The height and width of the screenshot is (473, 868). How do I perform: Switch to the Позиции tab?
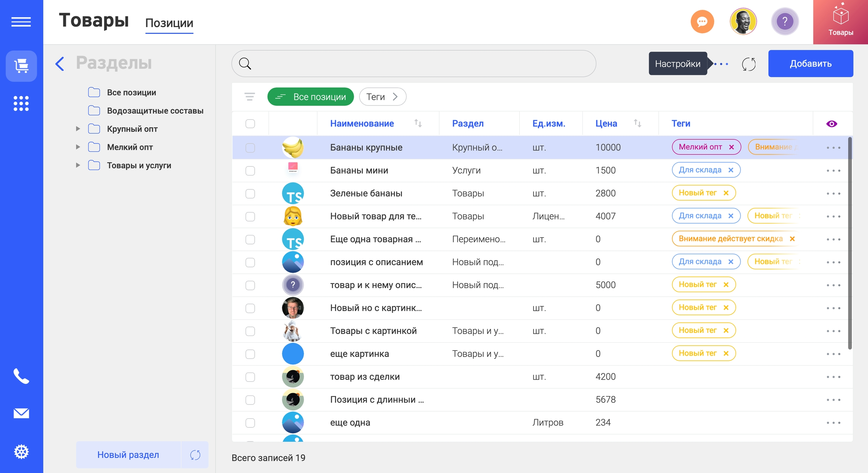[x=169, y=23]
